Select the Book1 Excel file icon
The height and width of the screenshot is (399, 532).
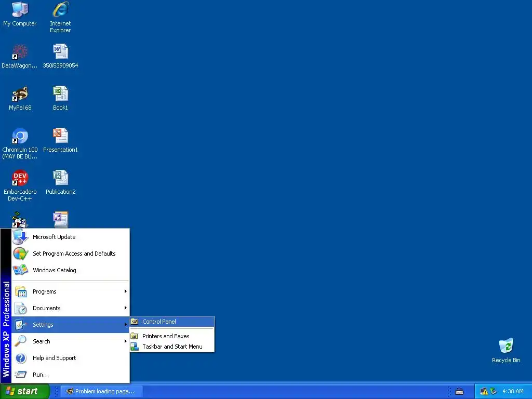tap(60, 94)
